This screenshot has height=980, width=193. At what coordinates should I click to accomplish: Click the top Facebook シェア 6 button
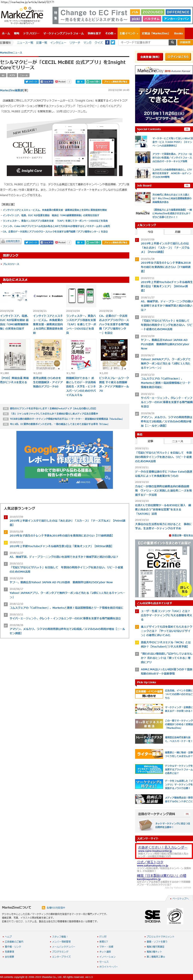(x=47, y=81)
